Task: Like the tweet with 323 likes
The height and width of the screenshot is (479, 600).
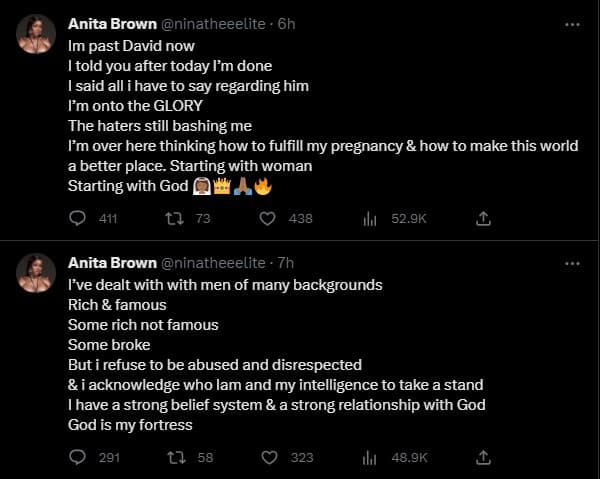Action: (269, 457)
